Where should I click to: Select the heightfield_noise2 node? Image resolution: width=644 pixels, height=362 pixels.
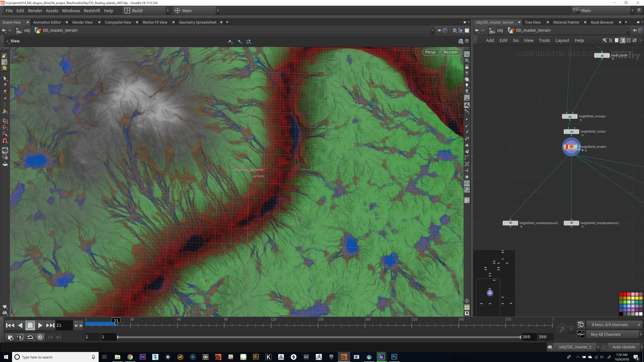571,131
